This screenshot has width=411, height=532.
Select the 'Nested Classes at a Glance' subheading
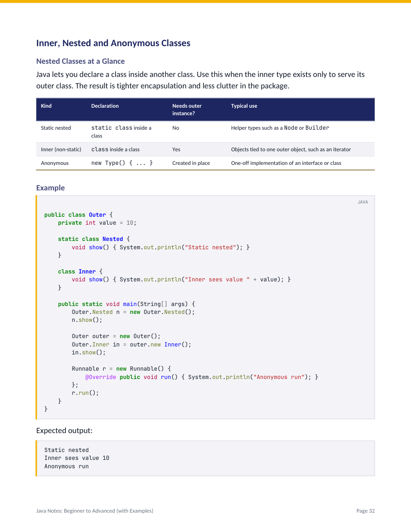pos(80,61)
